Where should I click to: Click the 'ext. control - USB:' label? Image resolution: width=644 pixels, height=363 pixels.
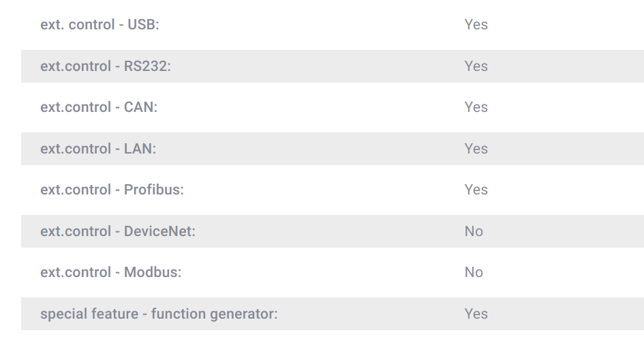99,25
